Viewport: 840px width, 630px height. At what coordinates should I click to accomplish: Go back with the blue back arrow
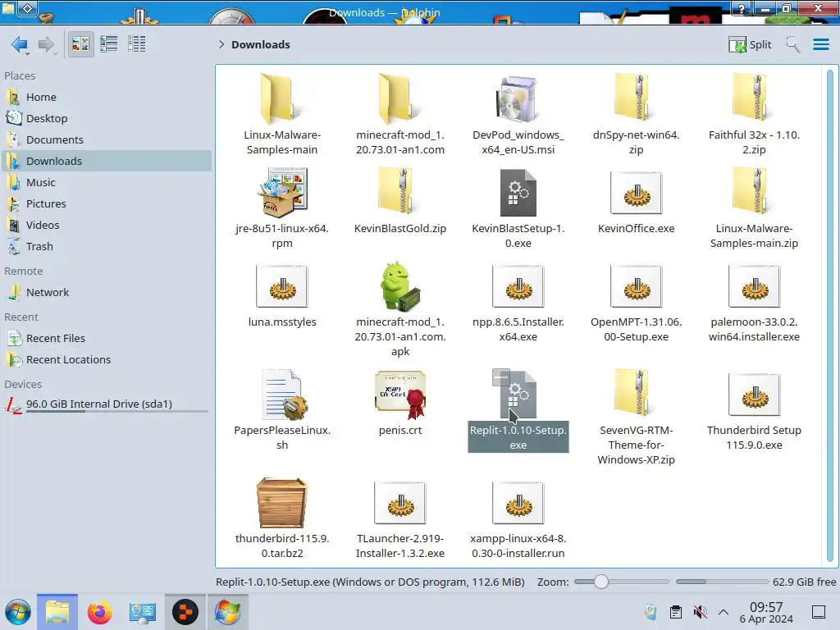(20, 44)
